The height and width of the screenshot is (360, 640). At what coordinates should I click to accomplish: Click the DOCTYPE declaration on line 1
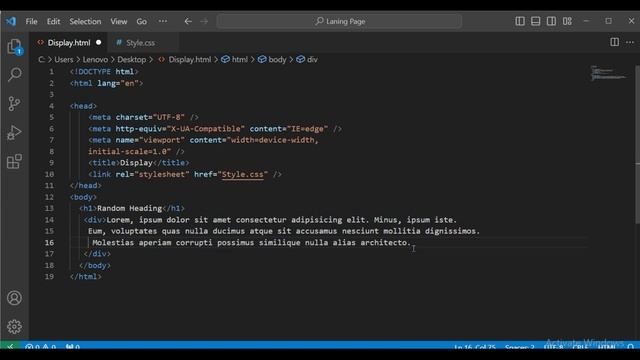click(x=104, y=72)
